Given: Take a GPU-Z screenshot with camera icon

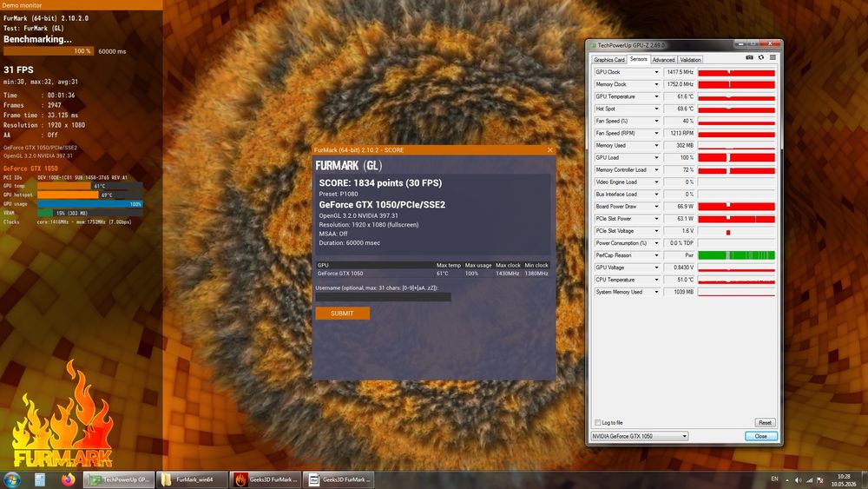Looking at the screenshot, I should point(749,57).
